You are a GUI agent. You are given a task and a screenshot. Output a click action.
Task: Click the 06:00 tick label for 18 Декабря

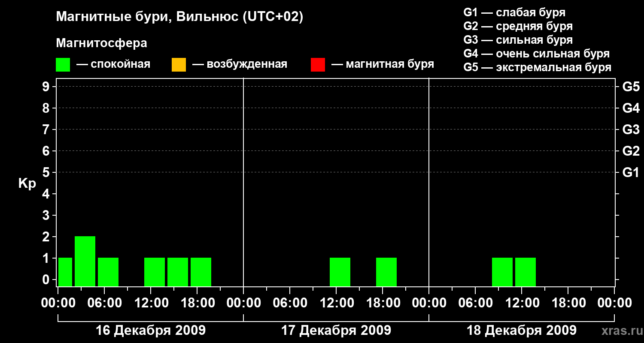coord(475,303)
